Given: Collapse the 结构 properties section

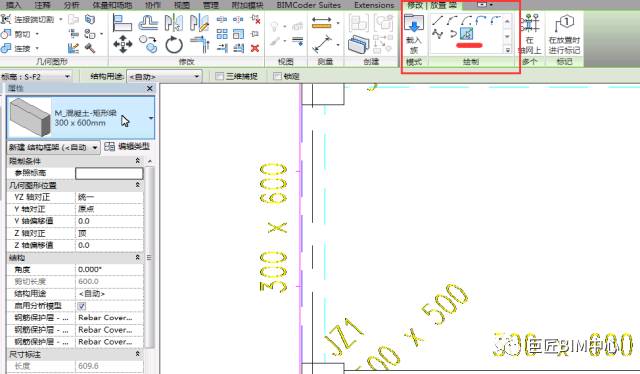Looking at the screenshot, I should click(138, 257).
